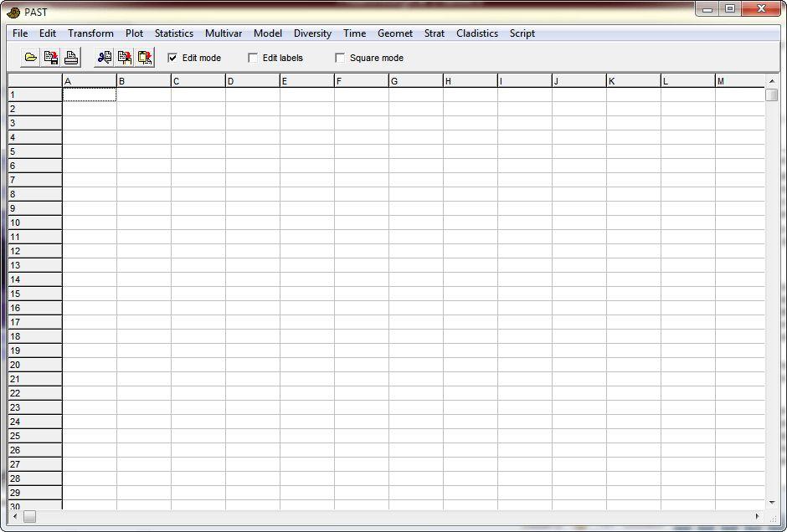
Task: Select row 20 header
Action: point(35,365)
